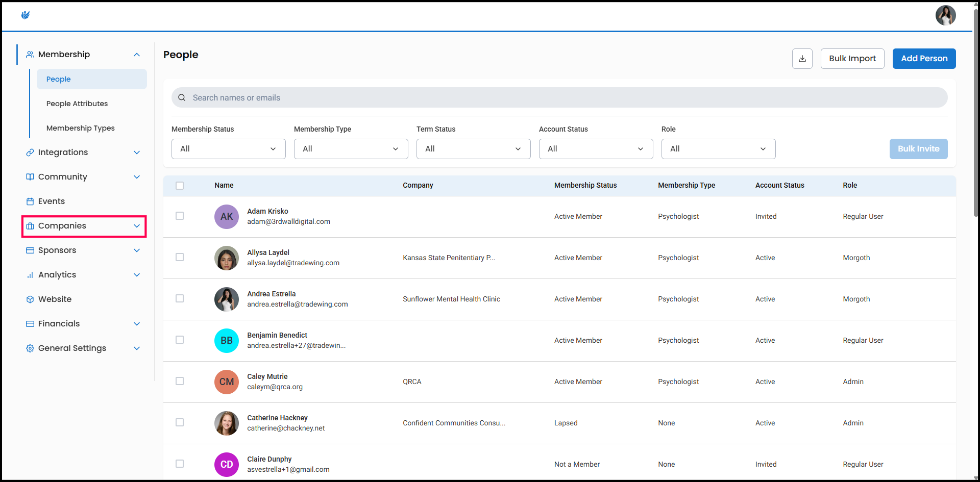Go to Membership Types page
The height and width of the screenshot is (482, 980).
pos(81,128)
